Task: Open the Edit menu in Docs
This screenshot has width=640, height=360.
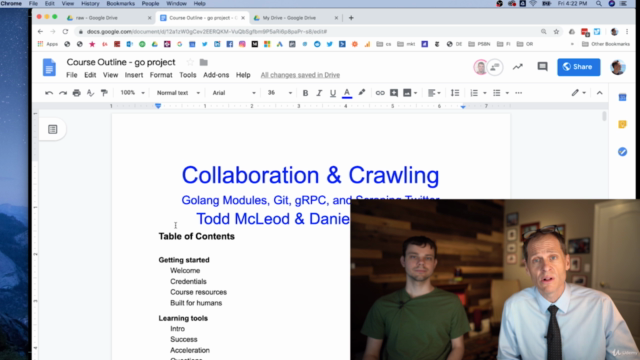Action: pos(90,75)
